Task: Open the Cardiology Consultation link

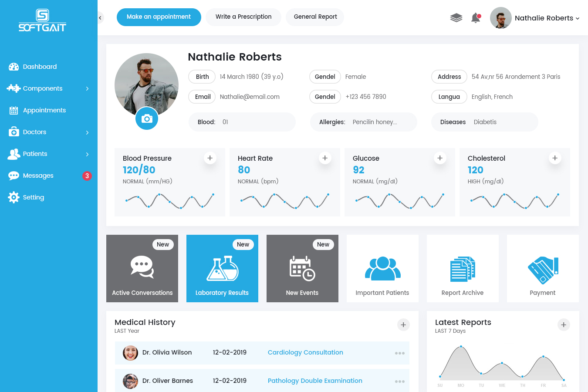Action: coord(305,352)
